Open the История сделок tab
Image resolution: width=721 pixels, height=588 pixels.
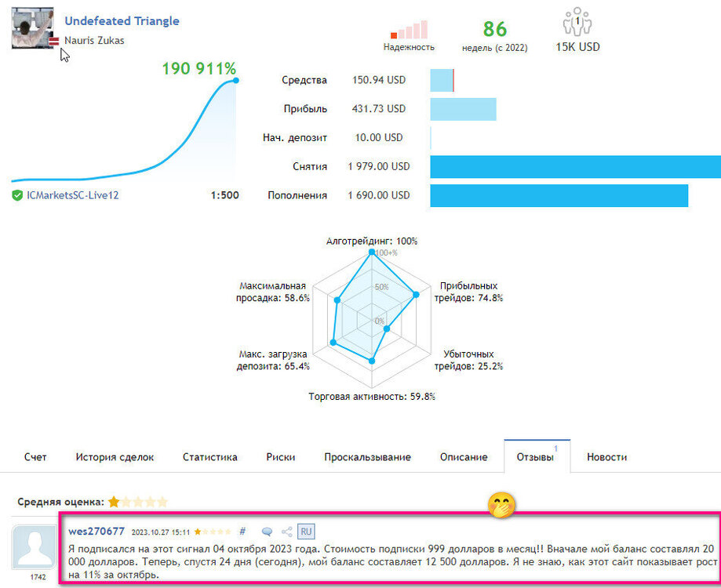click(x=115, y=457)
